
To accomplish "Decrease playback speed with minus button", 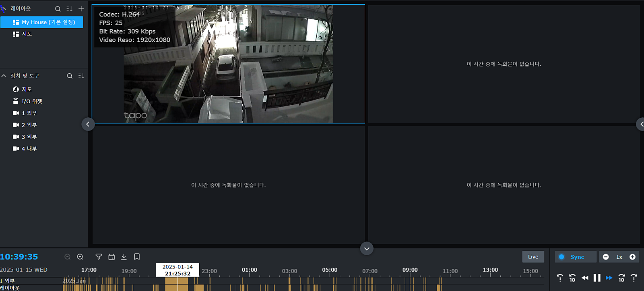I will pyautogui.click(x=606, y=257).
